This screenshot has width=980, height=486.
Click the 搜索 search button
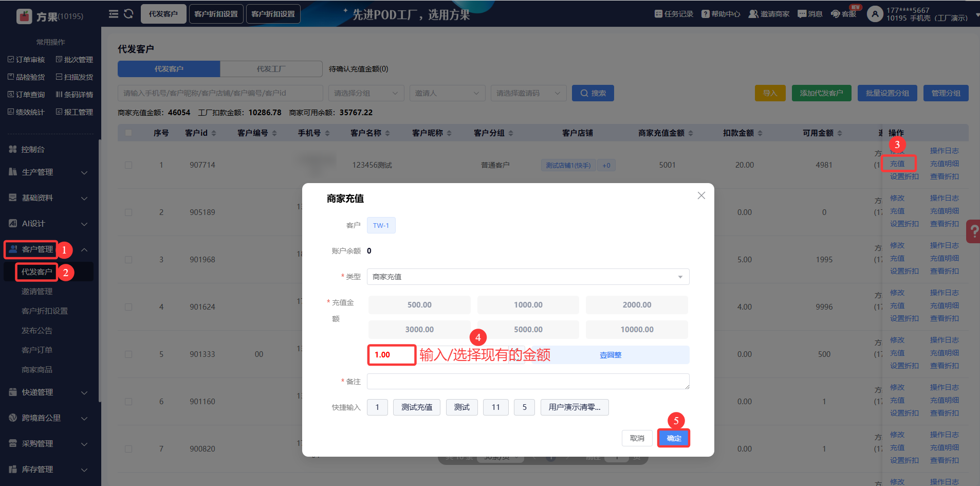click(x=593, y=93)
